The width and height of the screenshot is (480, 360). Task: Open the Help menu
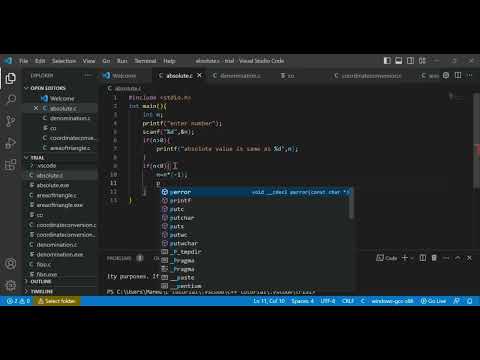169,61
